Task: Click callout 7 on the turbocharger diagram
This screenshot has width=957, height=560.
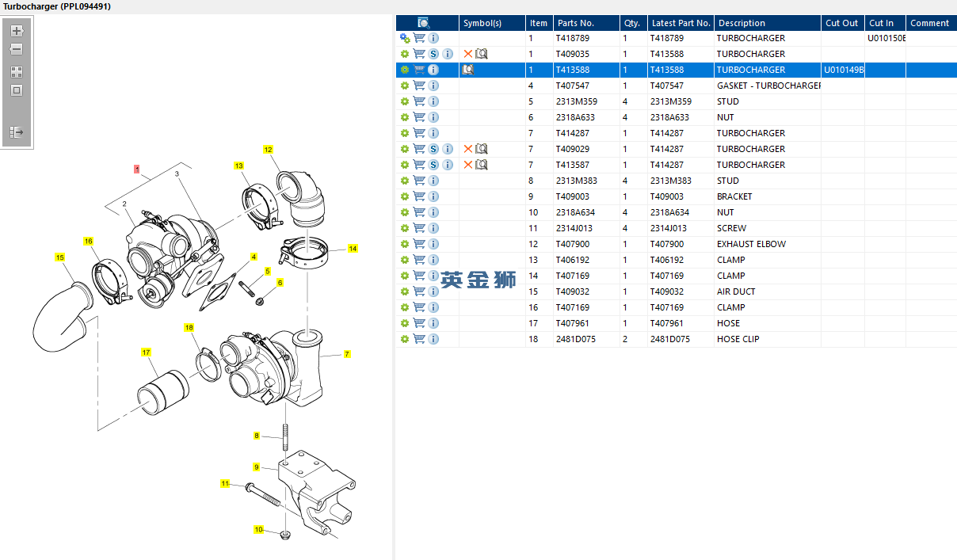Action: click(347, 354)
